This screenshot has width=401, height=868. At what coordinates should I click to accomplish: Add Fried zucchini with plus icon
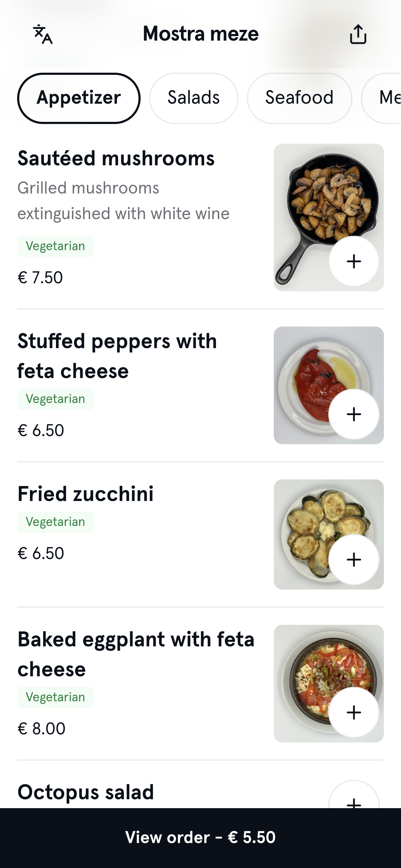354,559
